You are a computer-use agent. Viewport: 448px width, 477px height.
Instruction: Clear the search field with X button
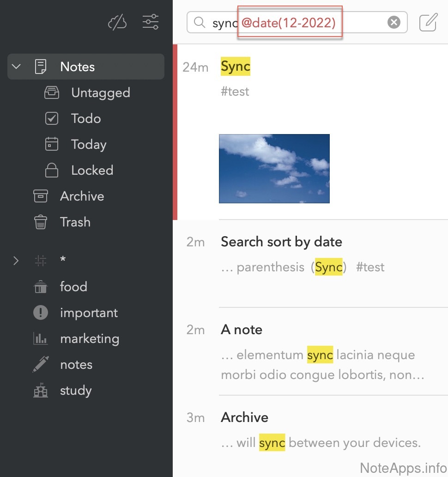[394, 22]
